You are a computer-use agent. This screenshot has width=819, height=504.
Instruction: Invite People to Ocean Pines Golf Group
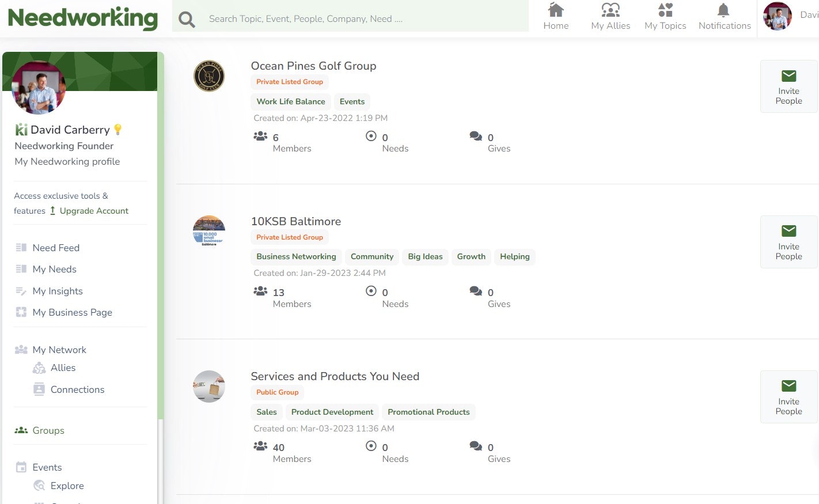[788, 86]
